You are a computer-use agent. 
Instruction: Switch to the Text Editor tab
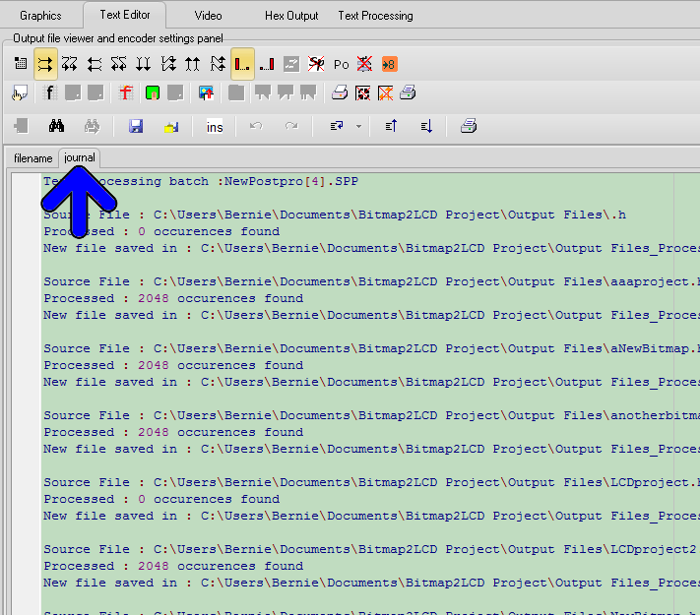[x=125, y=15]
